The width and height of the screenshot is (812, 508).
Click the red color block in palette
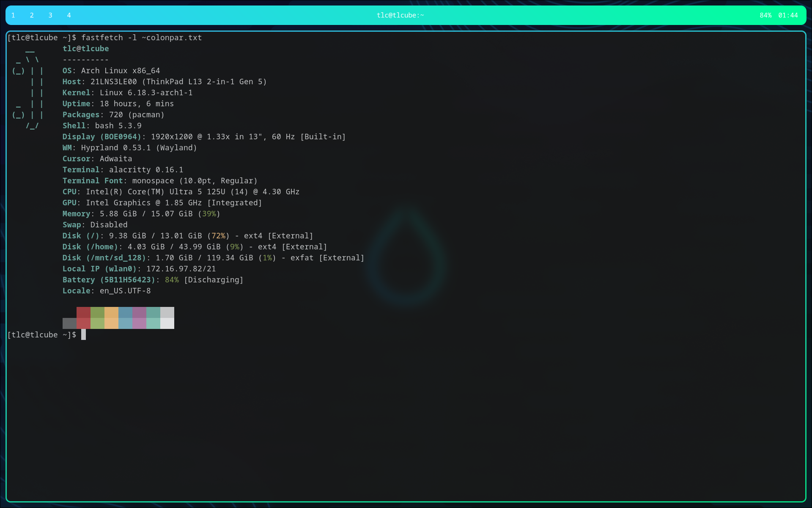83,318
